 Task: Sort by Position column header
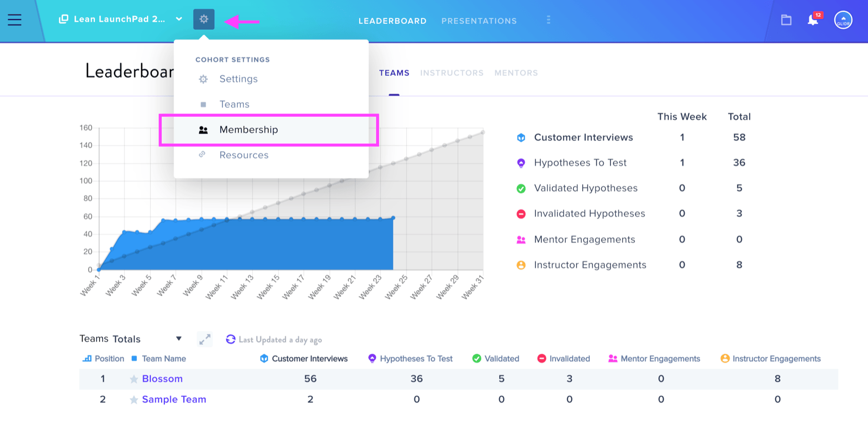(x=103, y=359)
